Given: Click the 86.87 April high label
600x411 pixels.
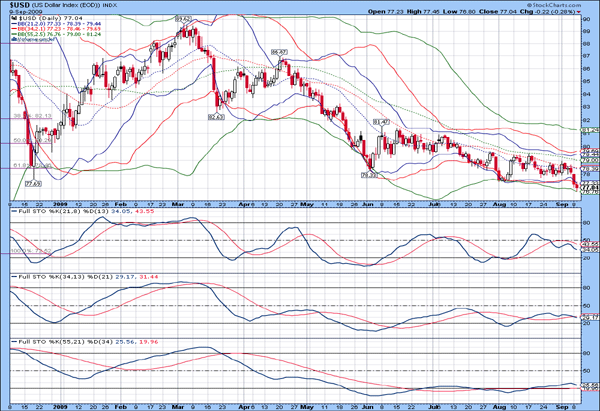Looking at the screenshot, I should [280, 51].
